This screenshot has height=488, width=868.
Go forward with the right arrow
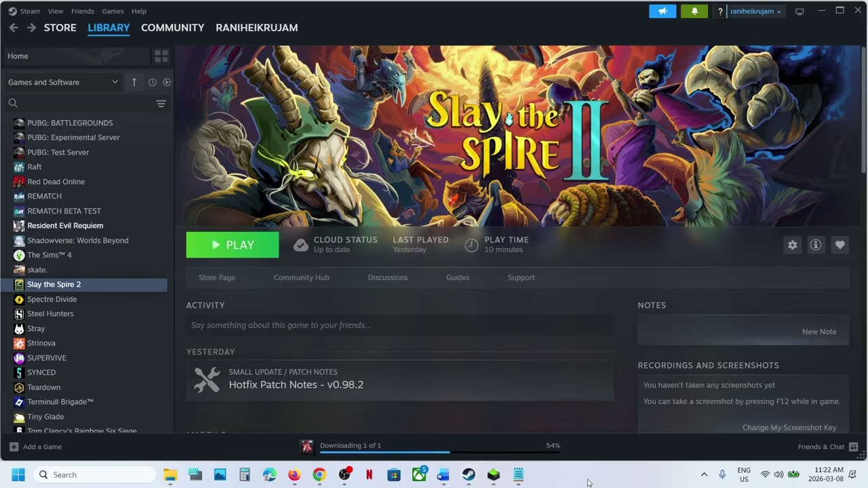coord(31,28)
